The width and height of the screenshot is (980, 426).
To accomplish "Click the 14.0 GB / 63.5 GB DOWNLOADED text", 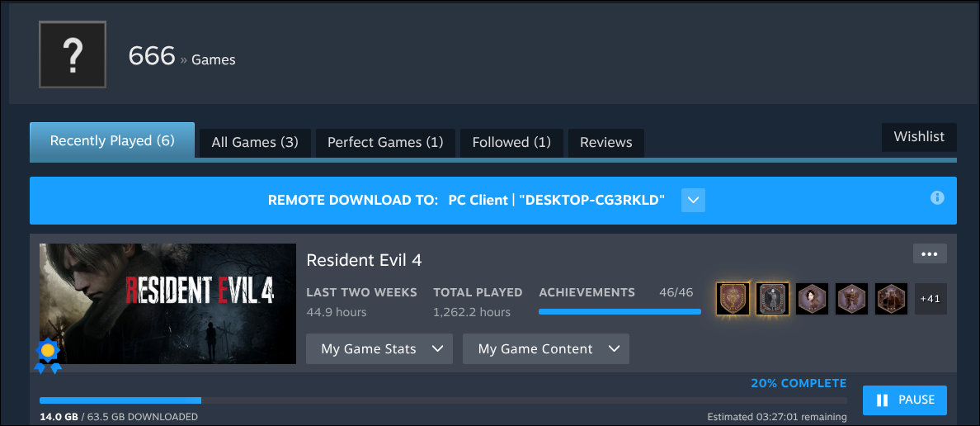I will coord(119,417).
